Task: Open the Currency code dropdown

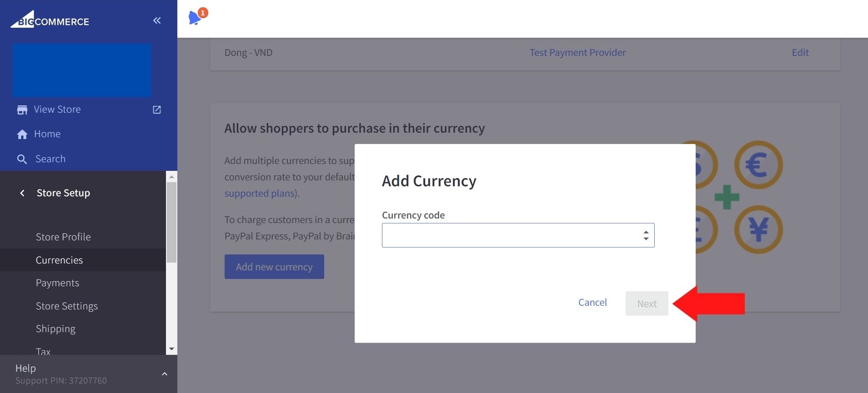Action: point(518,235)
